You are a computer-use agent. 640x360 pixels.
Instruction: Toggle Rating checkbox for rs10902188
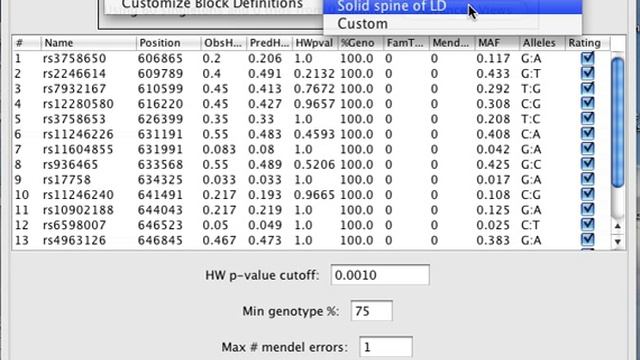tap(588, 209)
